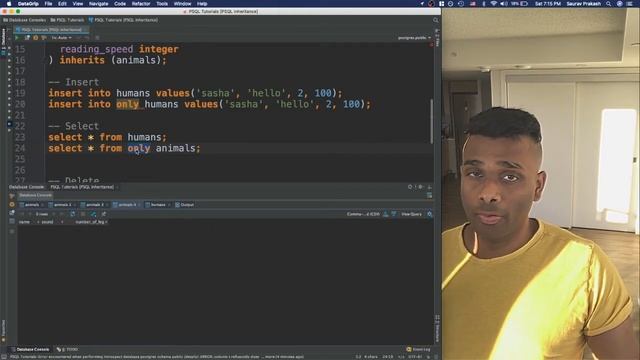Click the volume icon in the menu bar

[x=504, y=4]
